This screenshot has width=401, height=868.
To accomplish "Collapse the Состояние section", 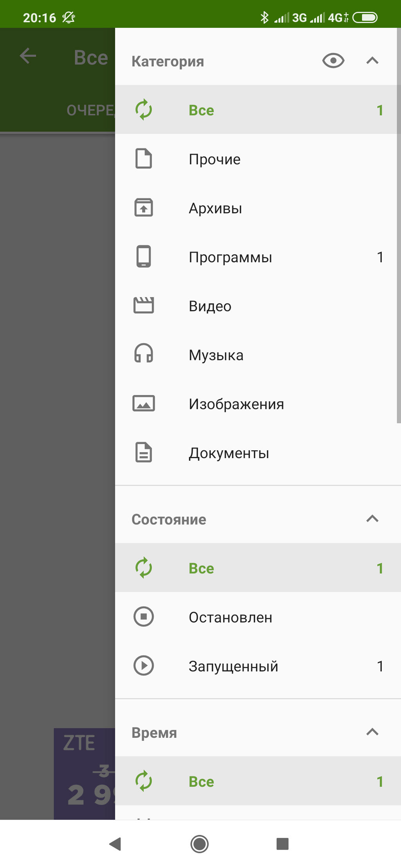I will coord(372,519).
